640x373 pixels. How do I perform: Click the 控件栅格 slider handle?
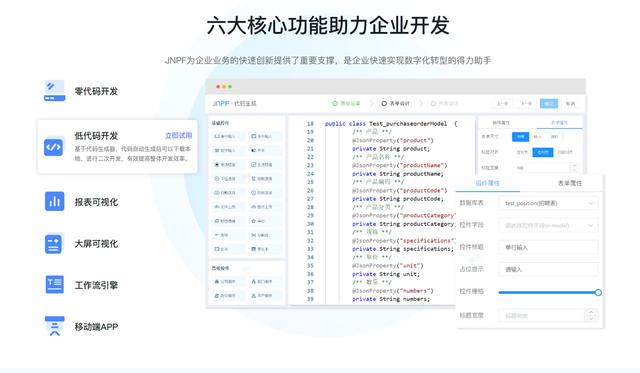(x=598, y=292)
